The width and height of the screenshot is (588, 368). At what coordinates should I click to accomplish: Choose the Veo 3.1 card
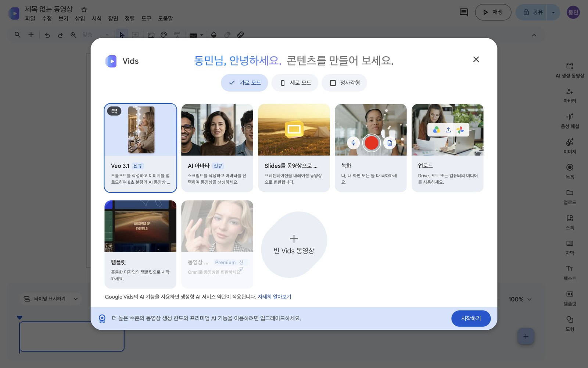140,148
